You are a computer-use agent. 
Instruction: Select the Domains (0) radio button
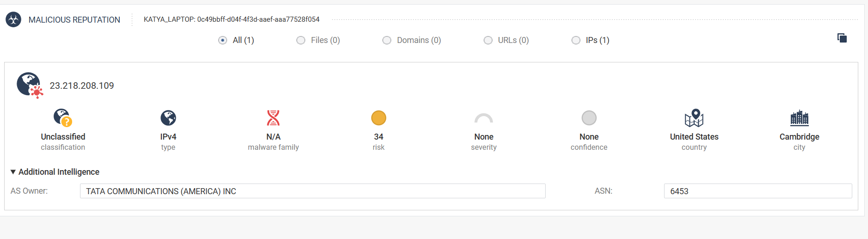point(387,40)
